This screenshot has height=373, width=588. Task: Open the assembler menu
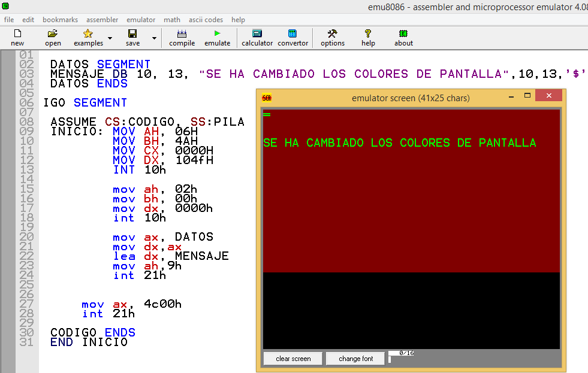tap(102, 19)
